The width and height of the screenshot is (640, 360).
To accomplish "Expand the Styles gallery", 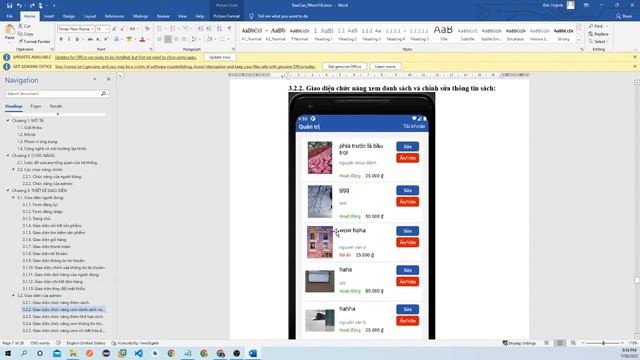I will click(x=578, y=40).
